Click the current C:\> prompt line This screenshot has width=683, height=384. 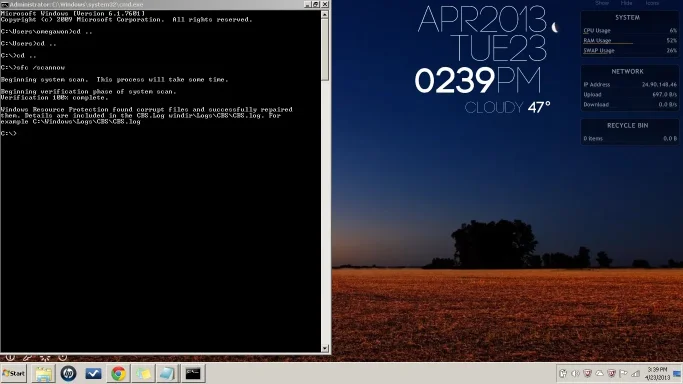[x=8, y=133]
